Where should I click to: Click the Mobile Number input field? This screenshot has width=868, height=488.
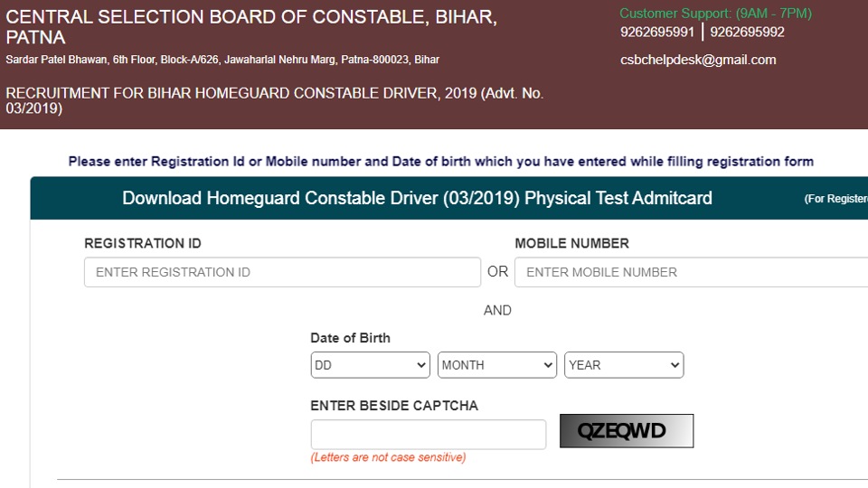pos(692,272)
